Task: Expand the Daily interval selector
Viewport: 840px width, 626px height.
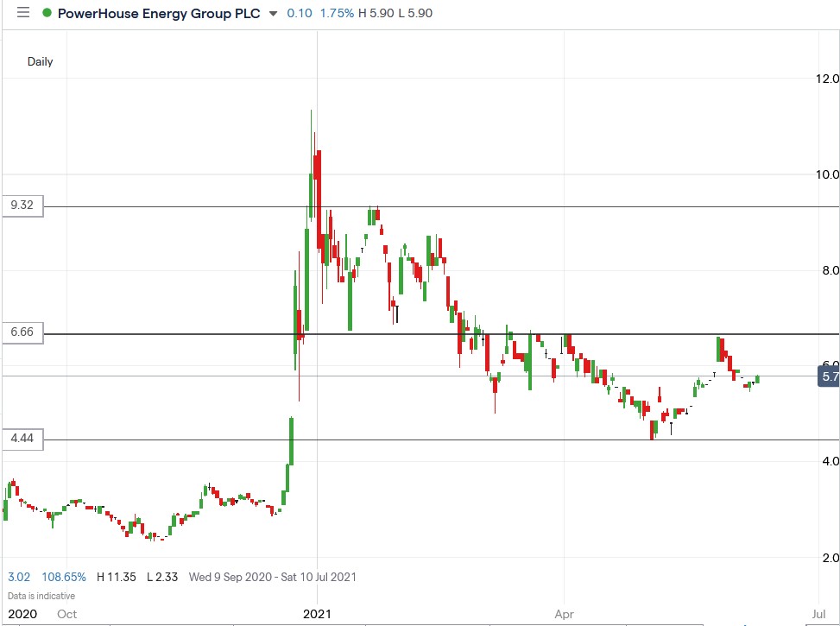Action: [x=40, y=61]
